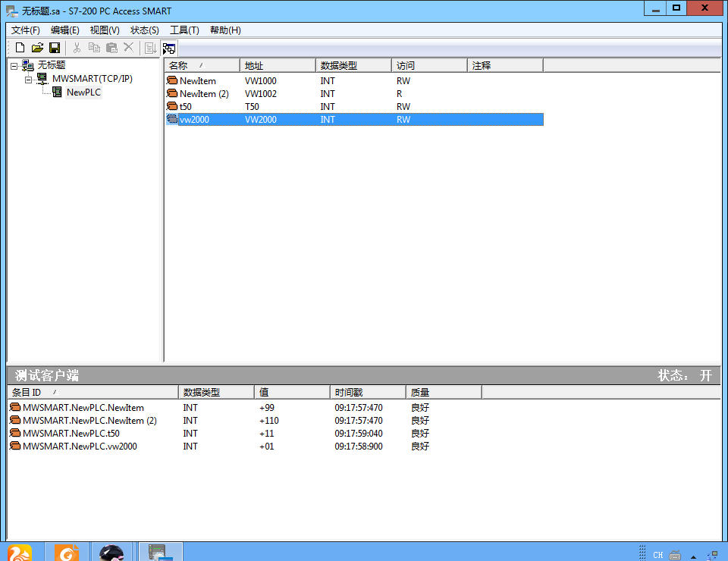Click the Cut scissors toolbar icon

click(x=77, y=48)
